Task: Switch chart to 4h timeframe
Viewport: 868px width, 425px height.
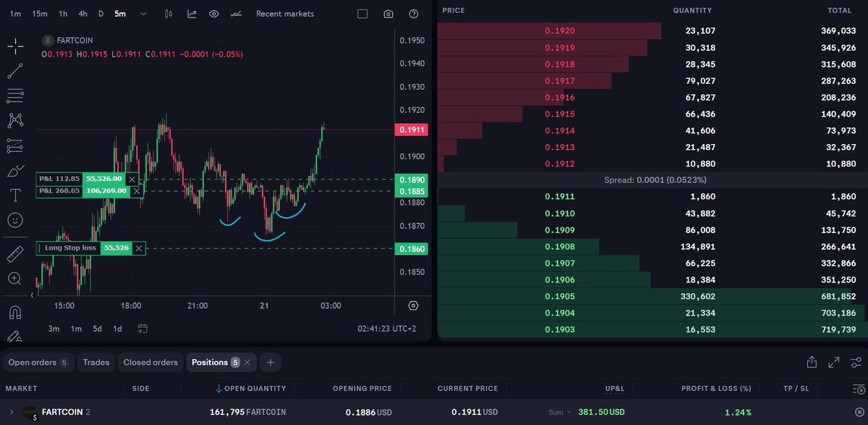Action: point(83,14)
